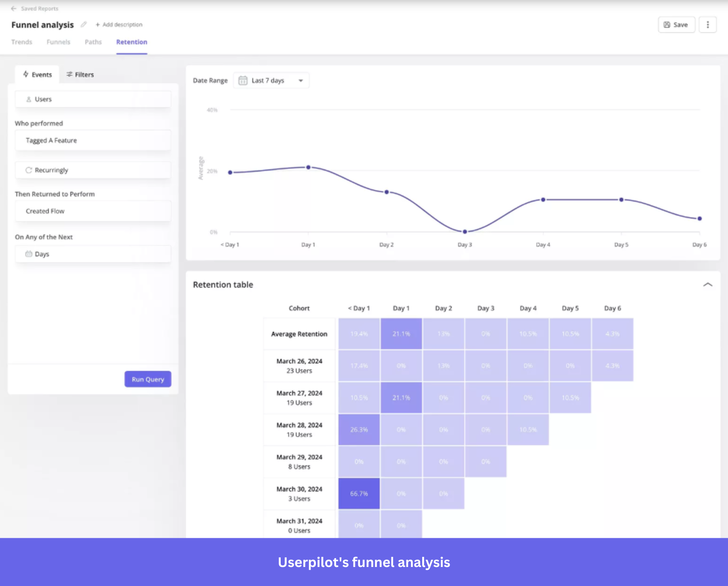Screen dimensions: 728x586
Task: Click the Recurringly refresh icon
Action: [29, 170]
